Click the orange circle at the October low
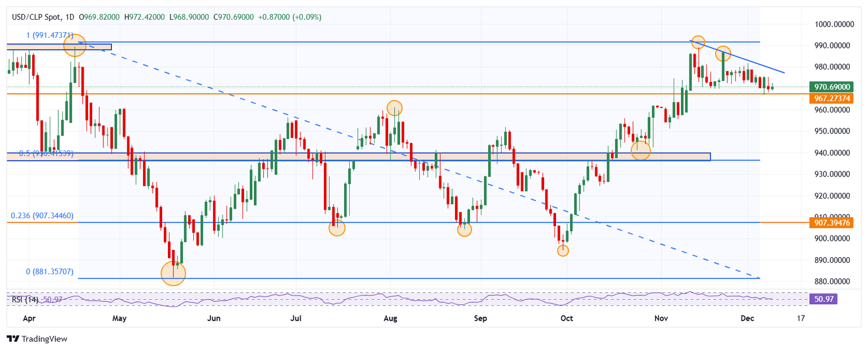 [563, 250]
